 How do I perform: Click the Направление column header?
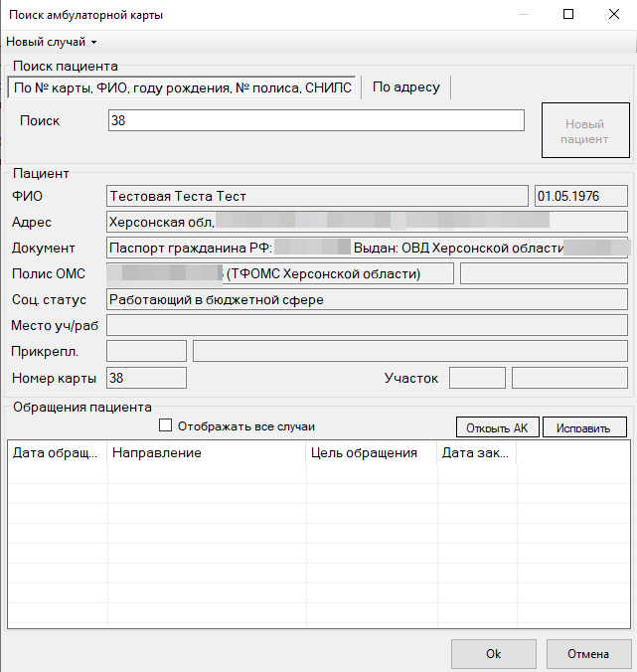207,453
